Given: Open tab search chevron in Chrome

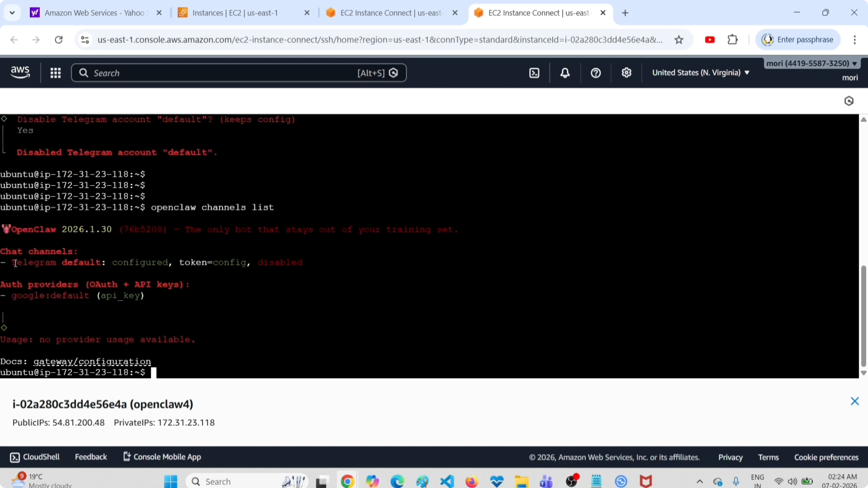Looking at the screenshot, I should (12, 13).
